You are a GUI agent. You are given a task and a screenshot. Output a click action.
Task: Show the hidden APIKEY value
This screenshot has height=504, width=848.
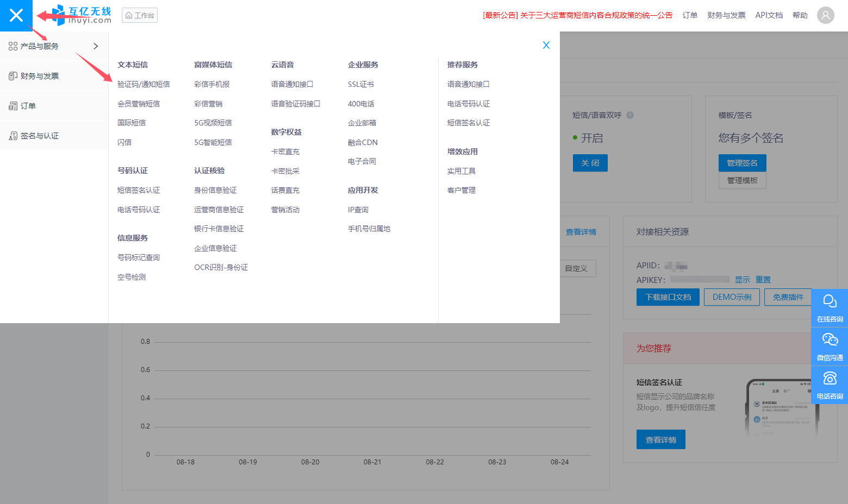point(742,280)
